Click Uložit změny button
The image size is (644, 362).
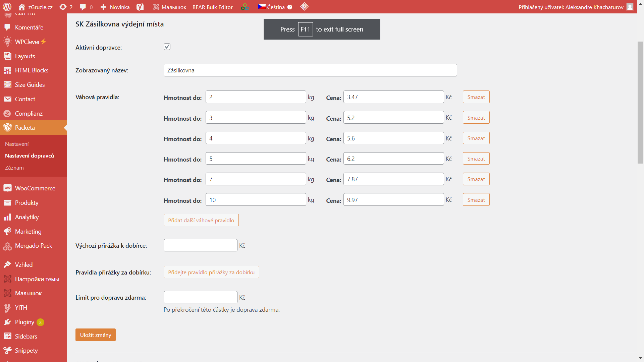coord(96,335)
